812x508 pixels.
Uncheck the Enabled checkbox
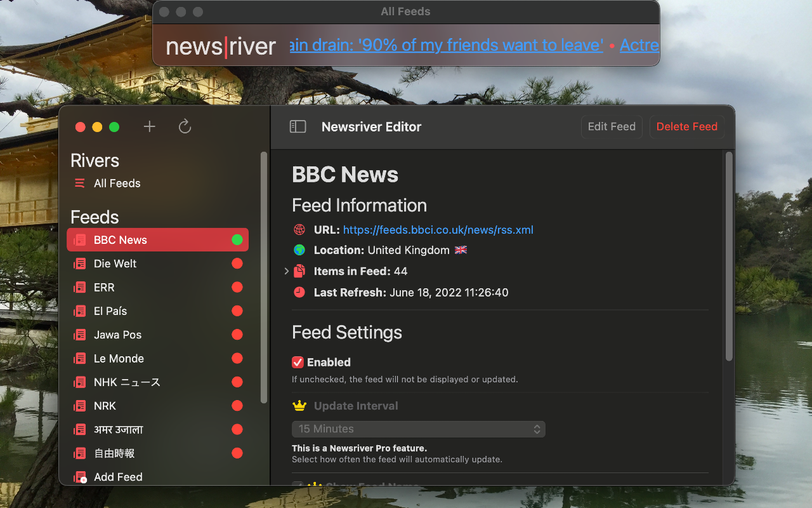point(298,363)
